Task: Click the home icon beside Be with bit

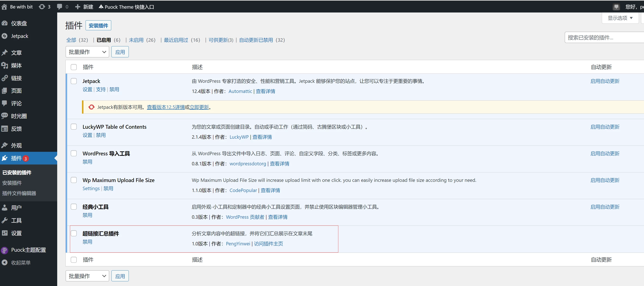Action: point(4,7)
